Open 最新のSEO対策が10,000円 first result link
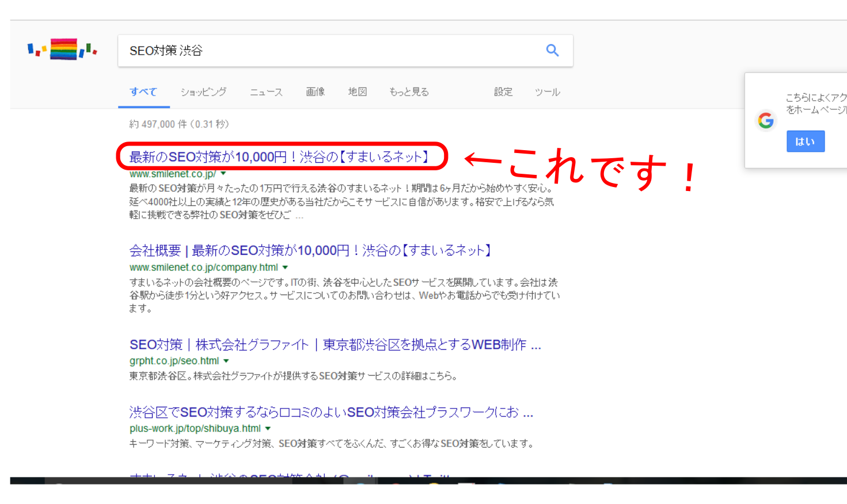The width and height of the screenshot is (847, 504). (280, 157)
